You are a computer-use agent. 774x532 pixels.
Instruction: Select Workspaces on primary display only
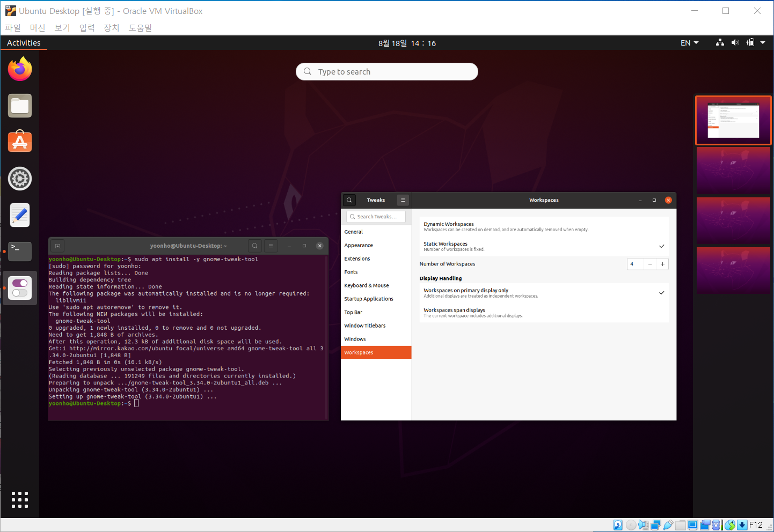point(544,293)
